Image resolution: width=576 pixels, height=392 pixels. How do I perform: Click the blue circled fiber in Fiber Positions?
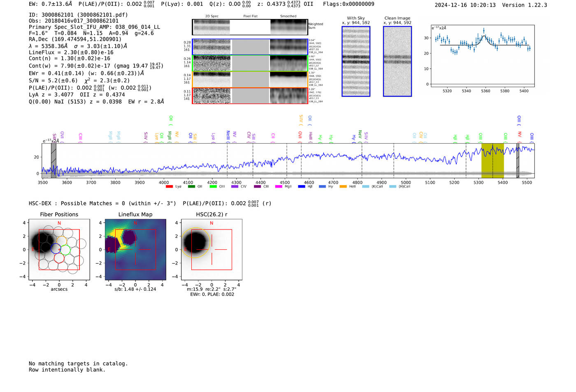tap(56, 248)
